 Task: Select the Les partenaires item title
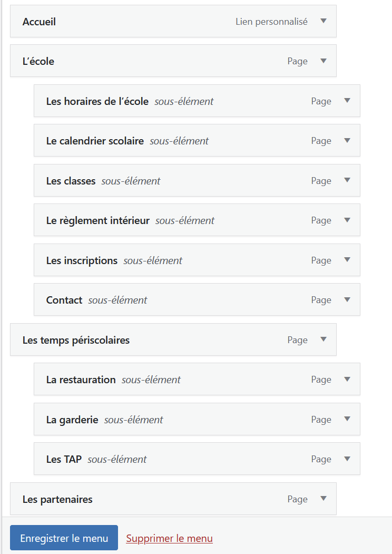click(57, 499)
